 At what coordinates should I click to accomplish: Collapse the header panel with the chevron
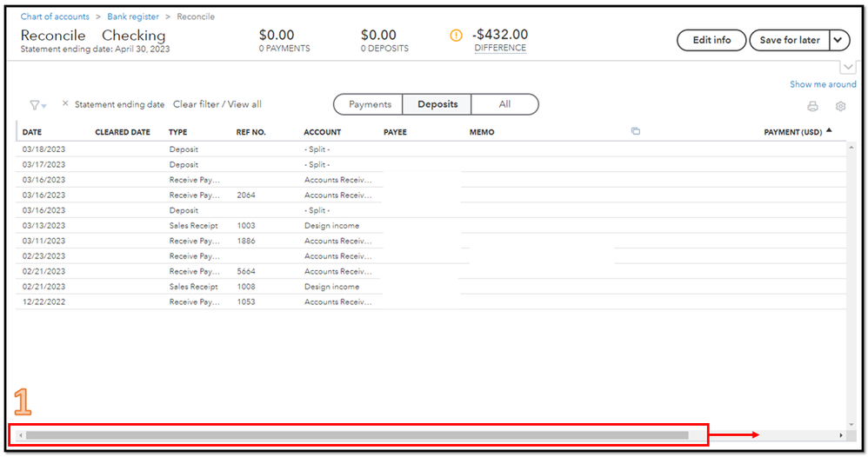coord(848,67)
